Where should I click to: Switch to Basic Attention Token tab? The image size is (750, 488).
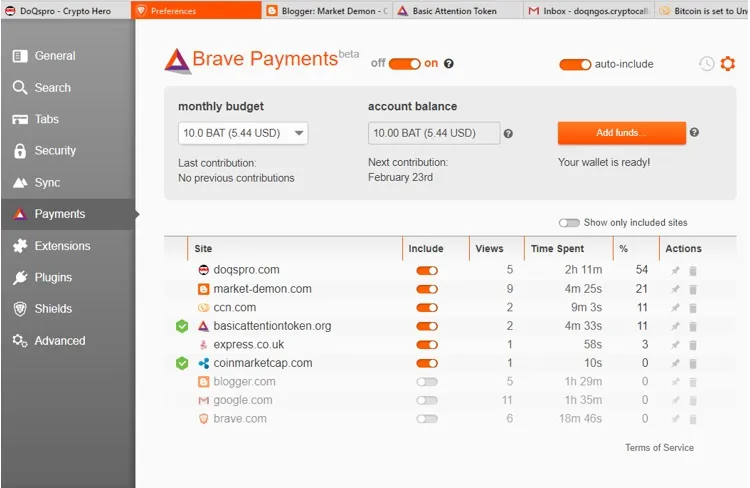458,11
